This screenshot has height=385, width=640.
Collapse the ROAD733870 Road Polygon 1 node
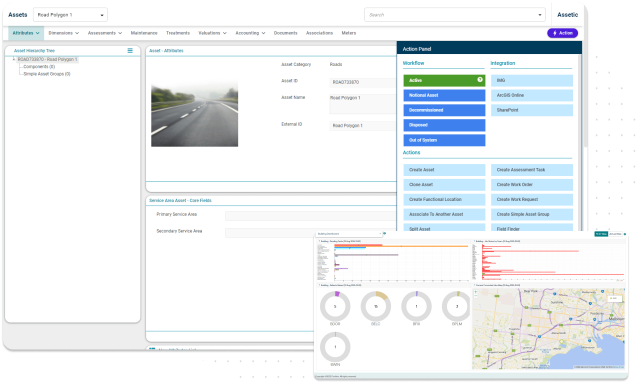[14, 59]
